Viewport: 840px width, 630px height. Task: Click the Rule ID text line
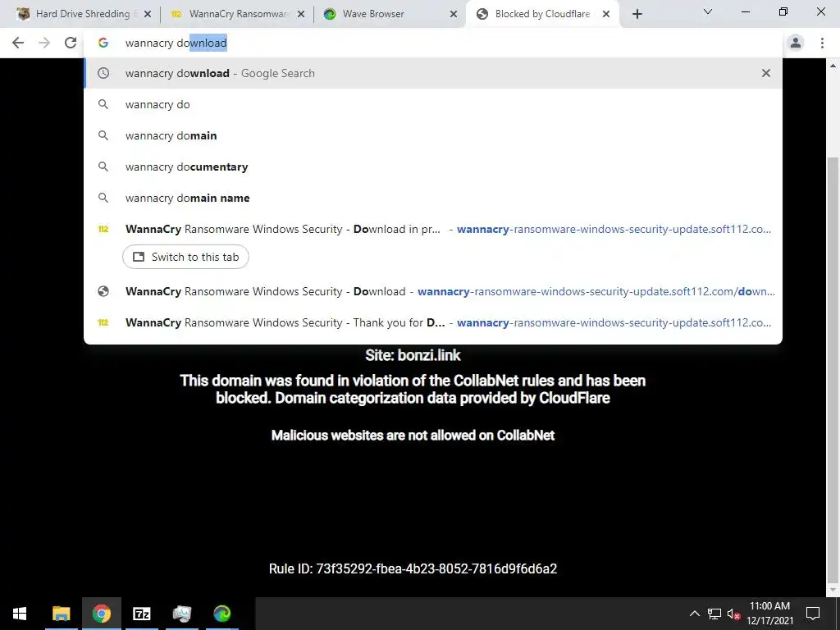pyautogui.click(x=413, y=568)
